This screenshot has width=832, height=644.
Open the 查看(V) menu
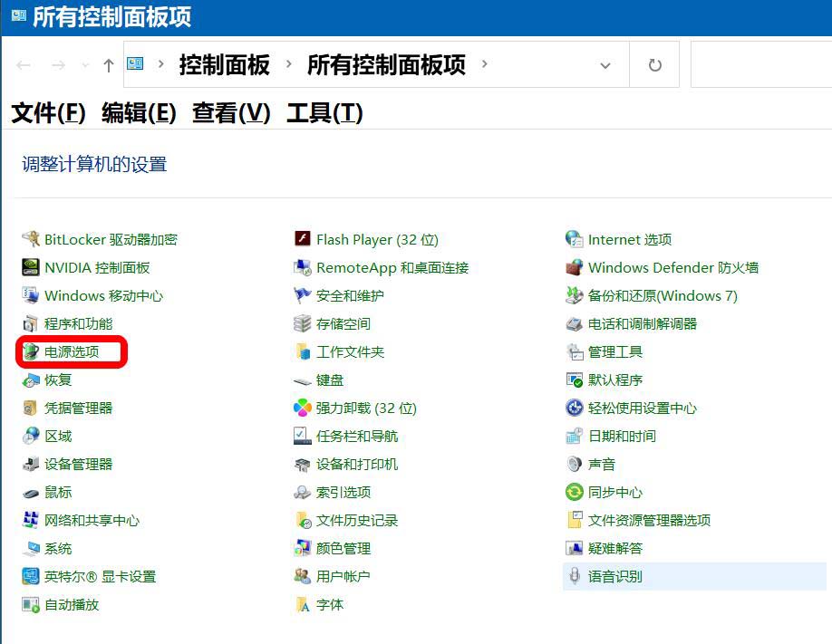(231, 113)
